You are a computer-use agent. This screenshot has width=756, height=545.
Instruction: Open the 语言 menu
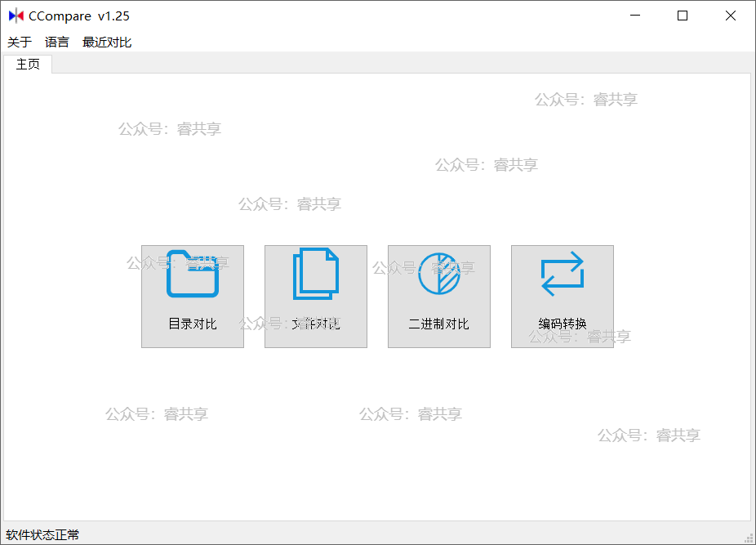[x=57, y=42]
